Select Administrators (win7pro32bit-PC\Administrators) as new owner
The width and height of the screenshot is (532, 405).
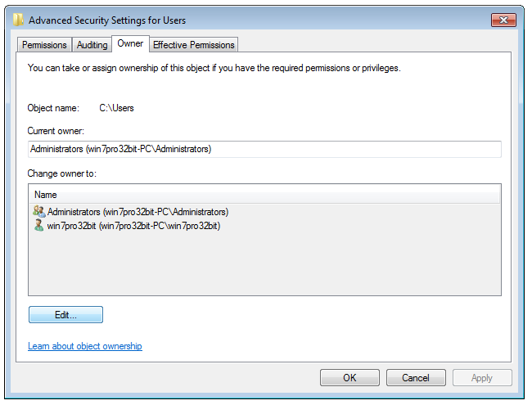tap(138, 212)
